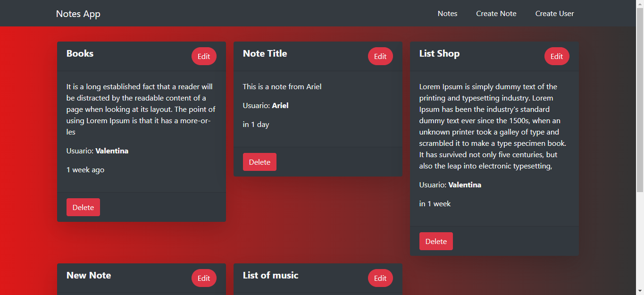This screenshot has height=295, width=644.
Task: Delete the Note Title note
Action: click(x=259, y=162)
